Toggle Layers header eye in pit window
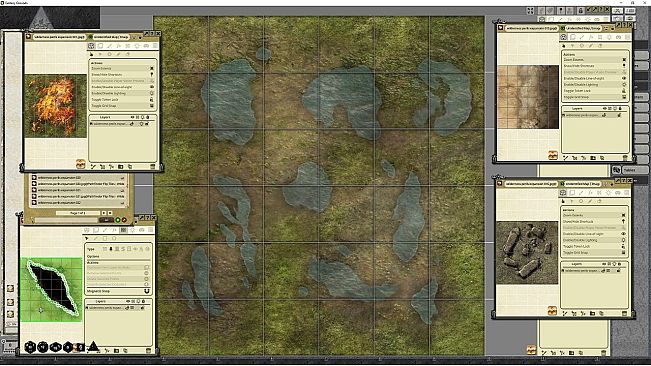This screenshot has height=366, width=651. (127, 302)
